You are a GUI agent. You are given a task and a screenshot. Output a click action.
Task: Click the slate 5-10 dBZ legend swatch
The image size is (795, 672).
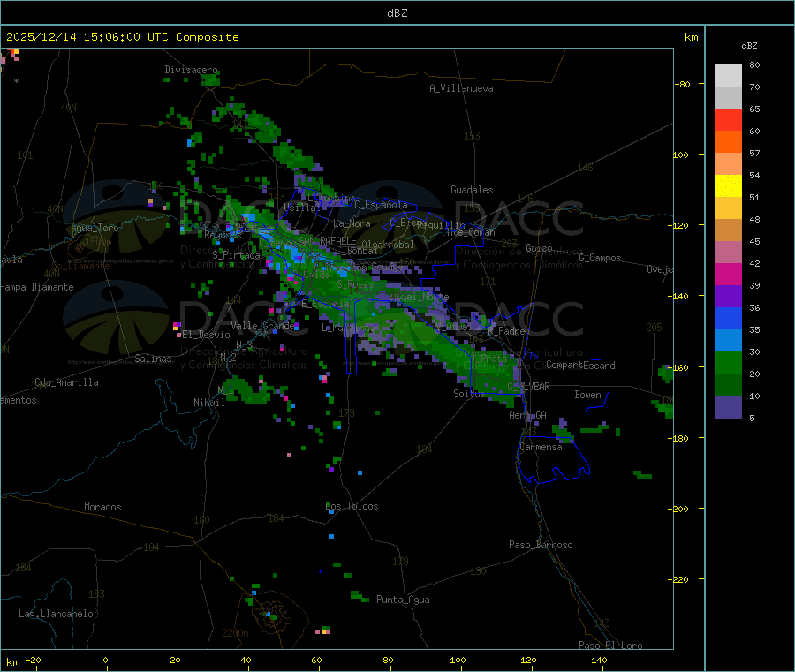tap(728, 407)
